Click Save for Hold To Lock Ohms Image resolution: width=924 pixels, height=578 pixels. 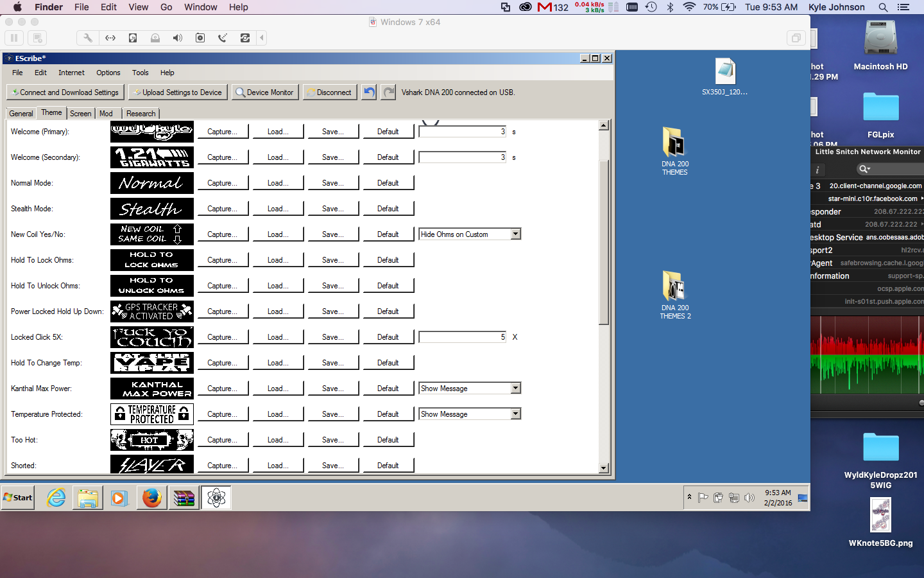click(332, 260)
